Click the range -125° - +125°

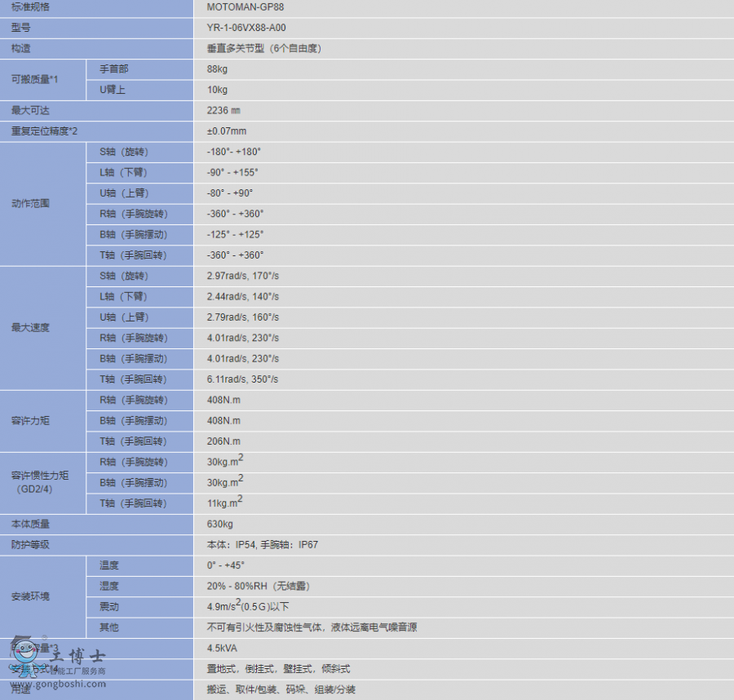click(236, 235)
